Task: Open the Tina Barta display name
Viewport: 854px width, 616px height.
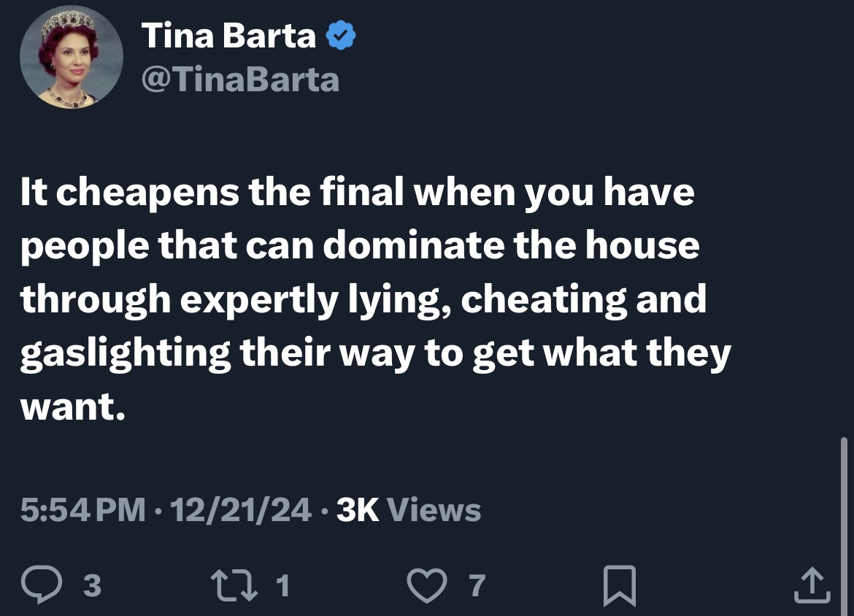Action: (x=228, y=36)
